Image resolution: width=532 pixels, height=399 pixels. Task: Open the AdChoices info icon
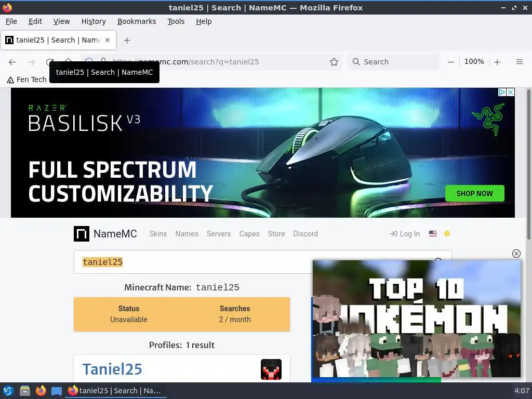coord(502,92)
